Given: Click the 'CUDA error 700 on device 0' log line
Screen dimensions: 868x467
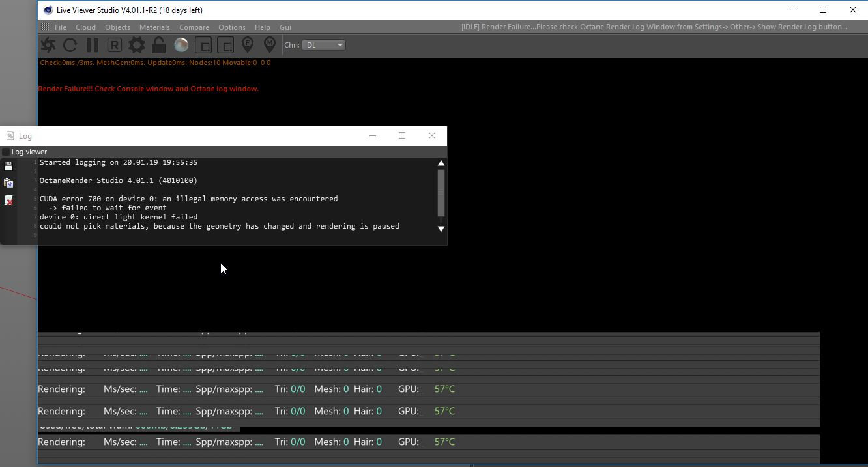Looking at the screenshot, I should [x=189, y=199].
